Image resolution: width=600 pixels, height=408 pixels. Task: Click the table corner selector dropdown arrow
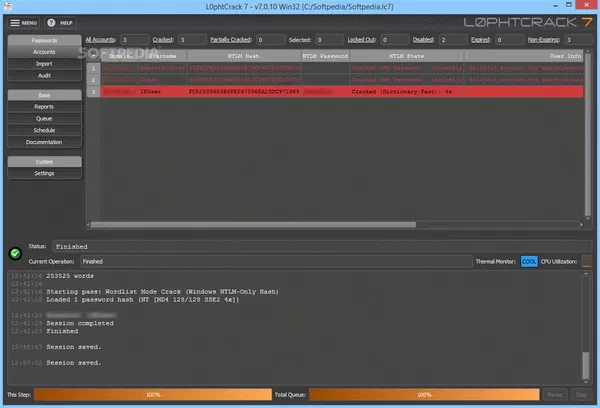pos(93,56)
